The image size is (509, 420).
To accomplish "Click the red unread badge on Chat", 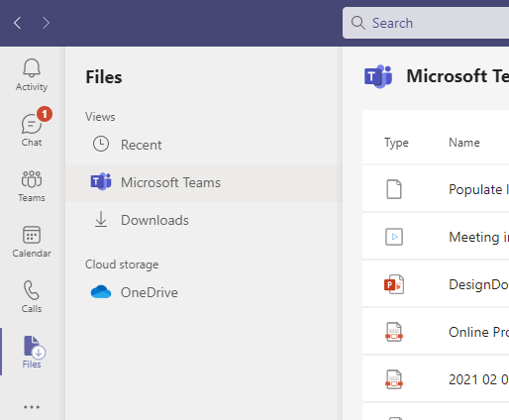I will coord(45,114).
